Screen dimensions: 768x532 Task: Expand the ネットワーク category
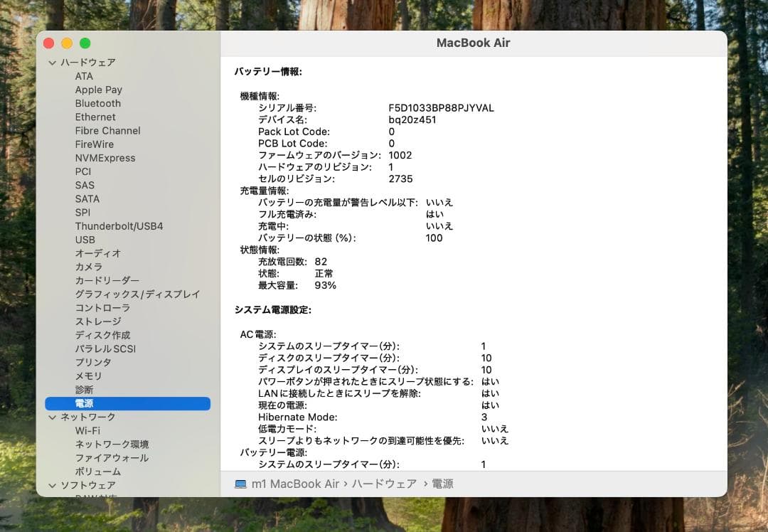coord(53,417)
